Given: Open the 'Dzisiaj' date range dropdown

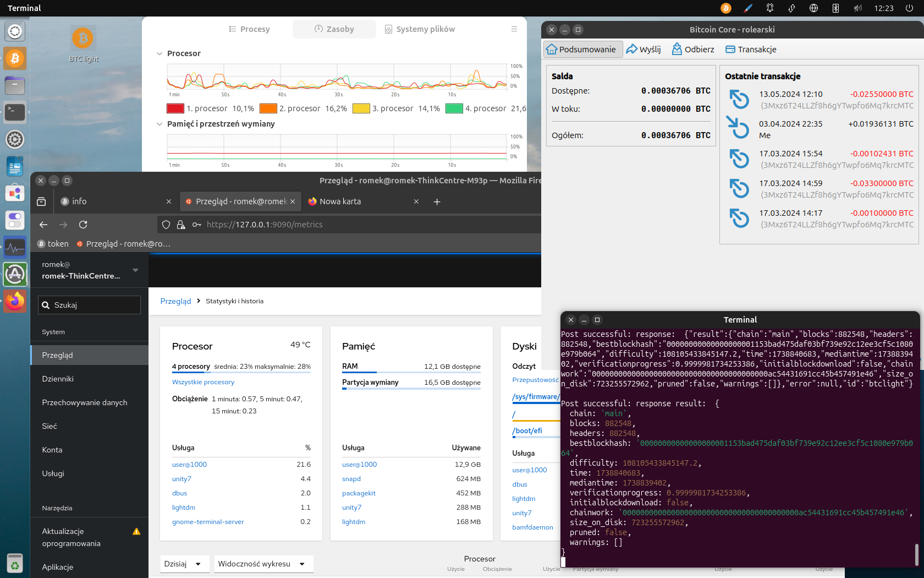Looking at the screenshot, I should (184, 564).
